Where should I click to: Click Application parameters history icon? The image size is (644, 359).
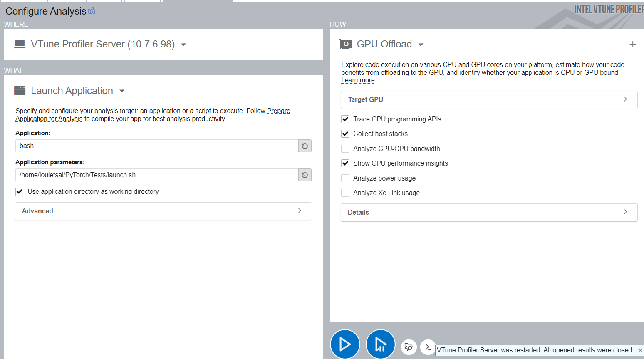pos(305,175)
